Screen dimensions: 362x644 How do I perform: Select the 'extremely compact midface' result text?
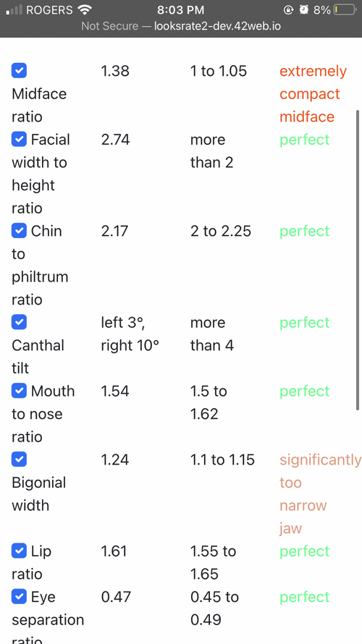pos(313,93)
